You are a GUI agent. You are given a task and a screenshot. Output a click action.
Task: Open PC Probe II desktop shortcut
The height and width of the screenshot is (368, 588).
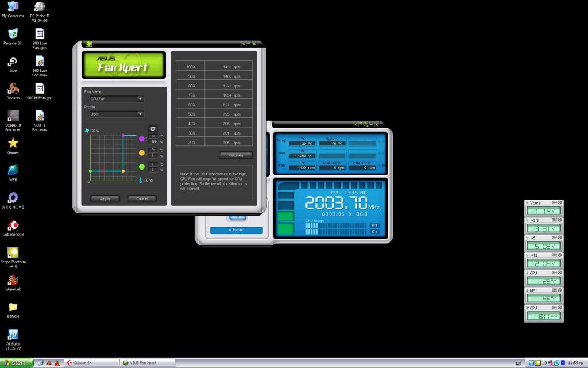pos(40,11)
